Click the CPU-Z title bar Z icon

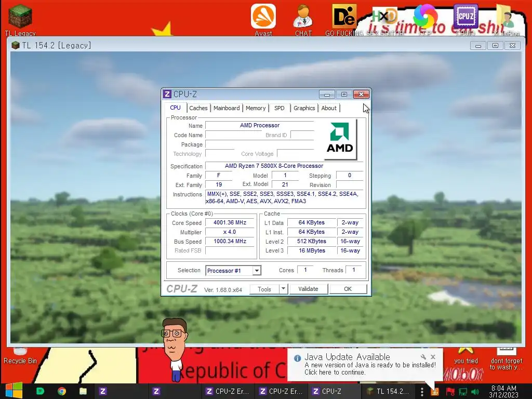tap(167, 94)
